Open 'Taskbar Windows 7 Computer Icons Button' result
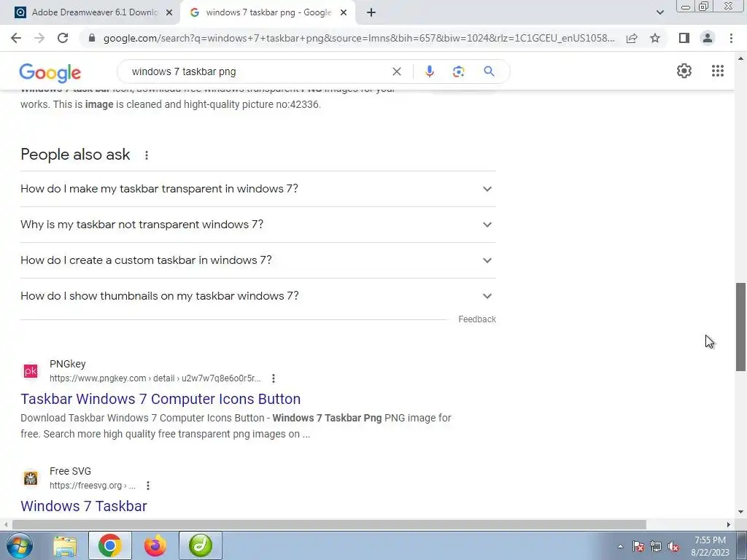Screen dimensions: 747x560 [160, 399]
